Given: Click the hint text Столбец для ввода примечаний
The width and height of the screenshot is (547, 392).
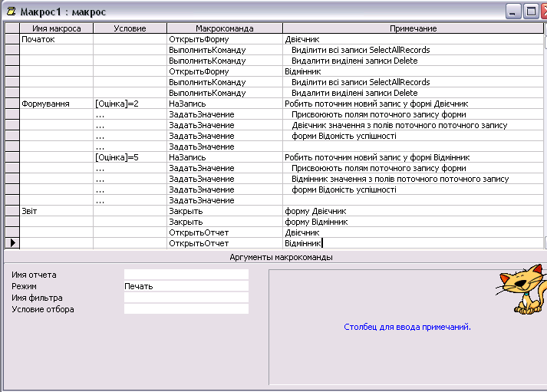Looking at the screenshot, I should pos(407,327).
